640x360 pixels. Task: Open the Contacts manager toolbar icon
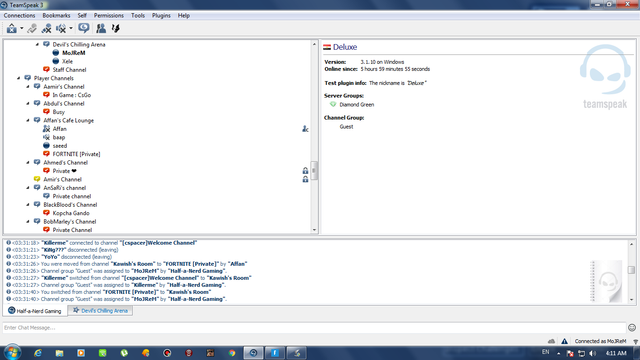101,28
